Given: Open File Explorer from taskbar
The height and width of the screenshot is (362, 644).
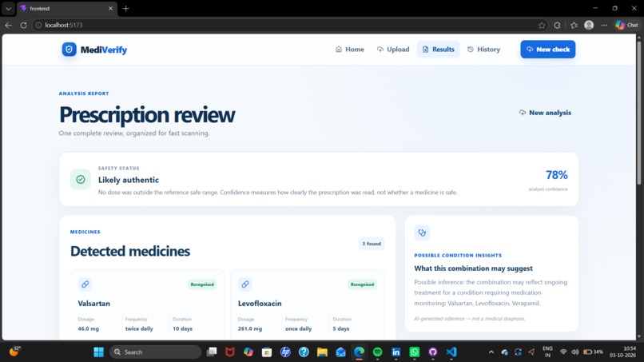Looking at the screenshot, I should click(x=322, y=352).
